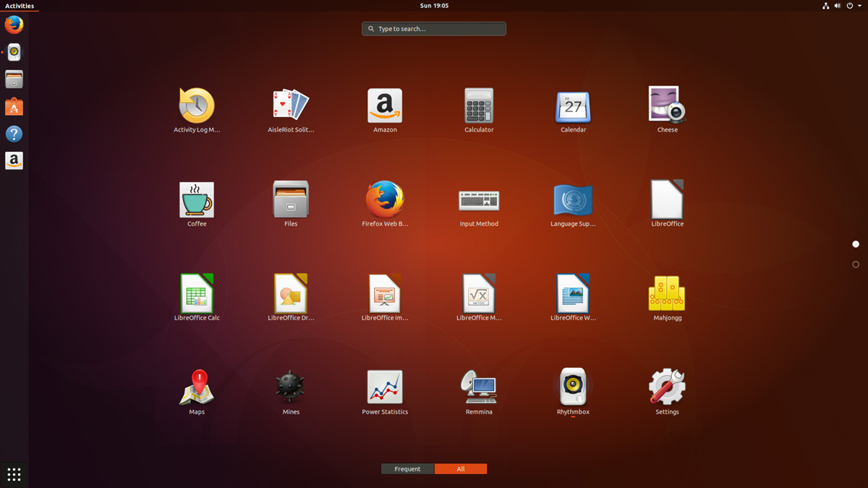Click the volume icon in top bar
Viewport: 868px width, 488px height.
[838, 6]
